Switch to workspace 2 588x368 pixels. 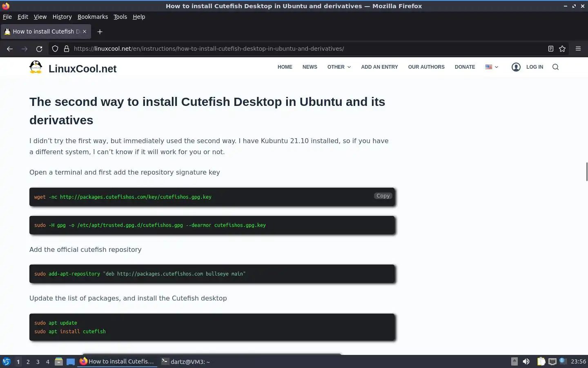(28, 362)
